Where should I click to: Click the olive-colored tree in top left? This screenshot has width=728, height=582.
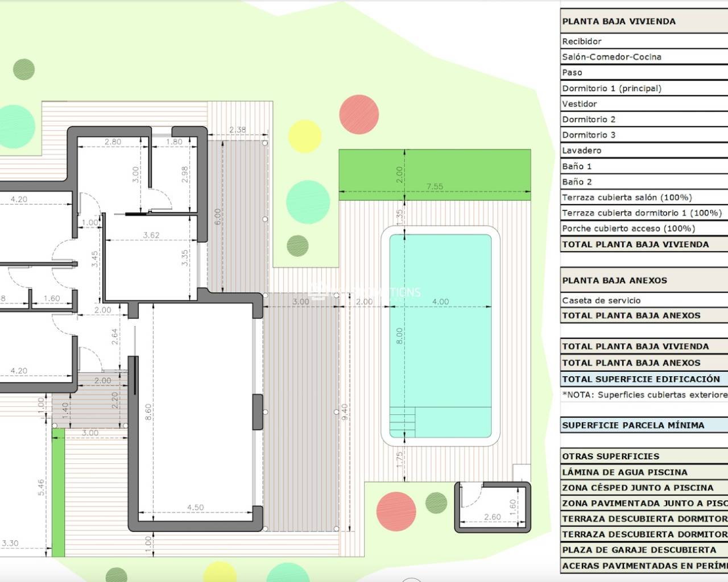[23, 70]
